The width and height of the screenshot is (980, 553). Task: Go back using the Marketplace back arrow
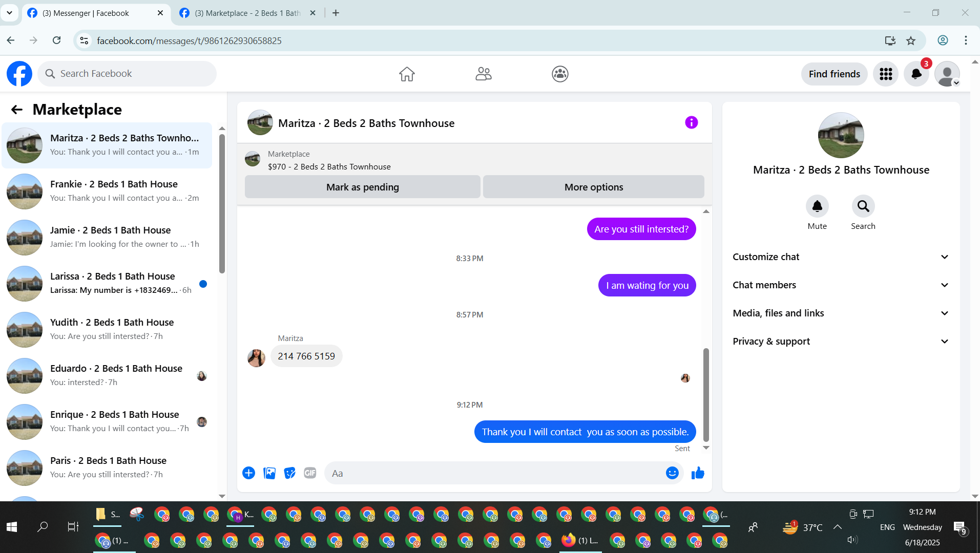pyautogui.click(x=17, y=110)
